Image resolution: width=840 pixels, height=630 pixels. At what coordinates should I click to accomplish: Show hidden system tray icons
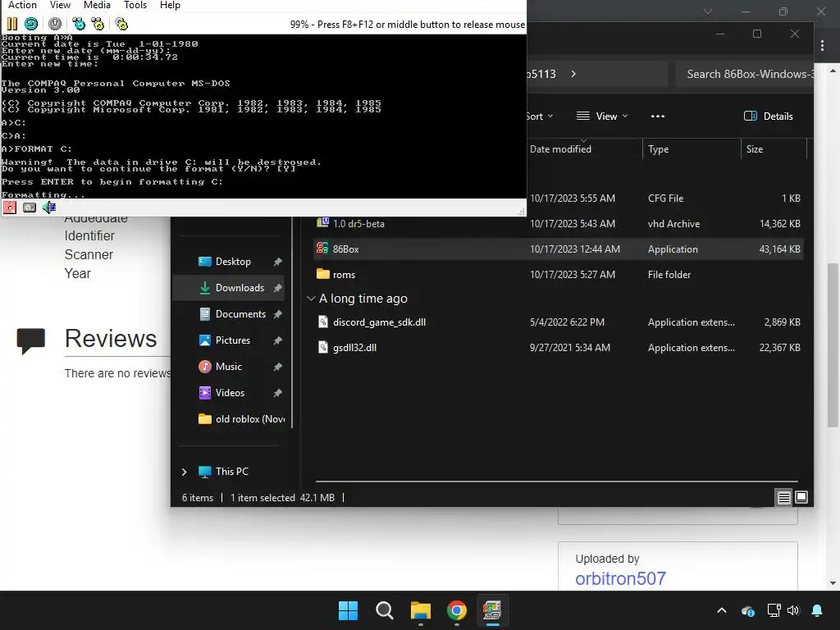tap(722, 610)
